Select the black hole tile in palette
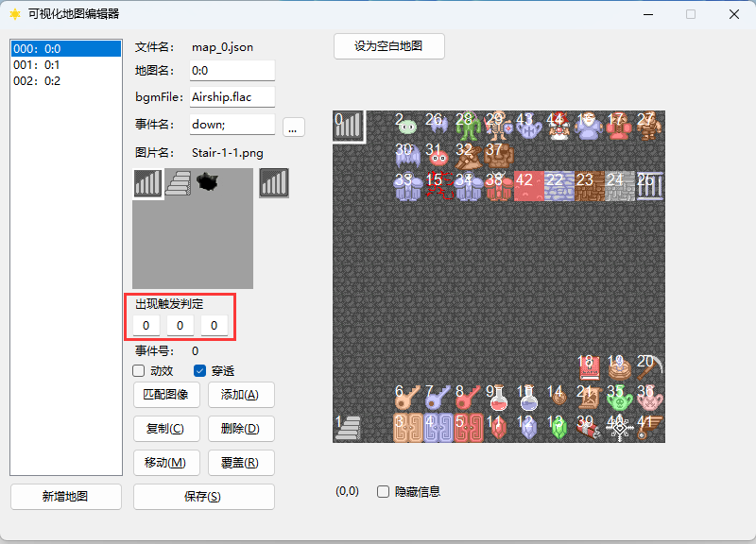This screenshot has height=544, width=756. 208,182
